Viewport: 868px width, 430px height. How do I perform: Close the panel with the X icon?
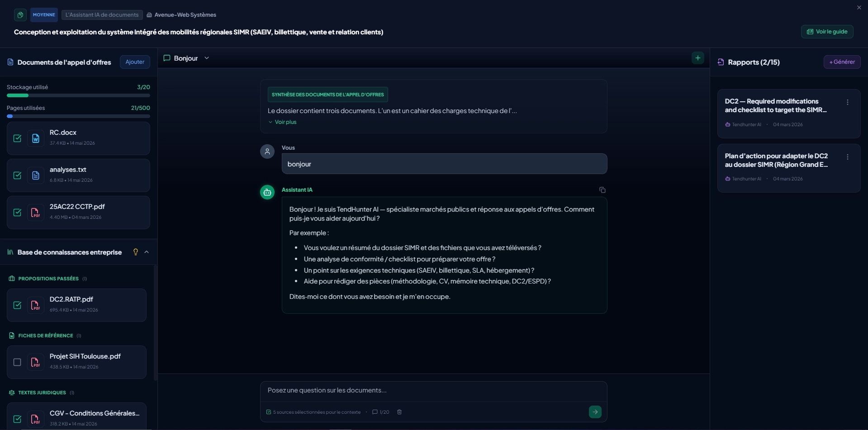point(859,7)
